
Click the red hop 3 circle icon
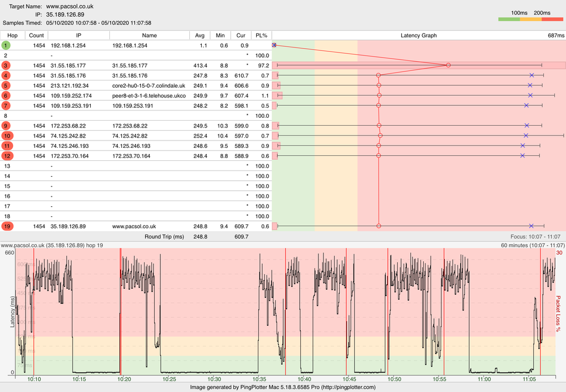tap(6, 65)
